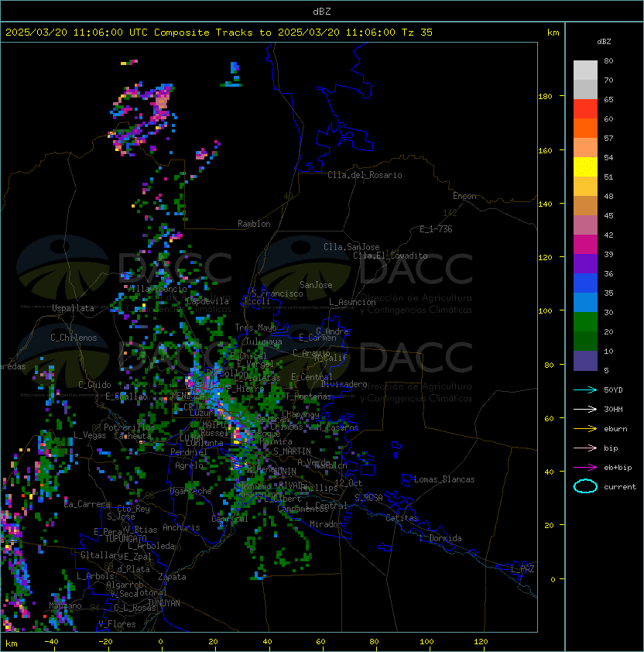
Task: Click the '120' tick on the horizontal km axis
Action: point(481,641)
